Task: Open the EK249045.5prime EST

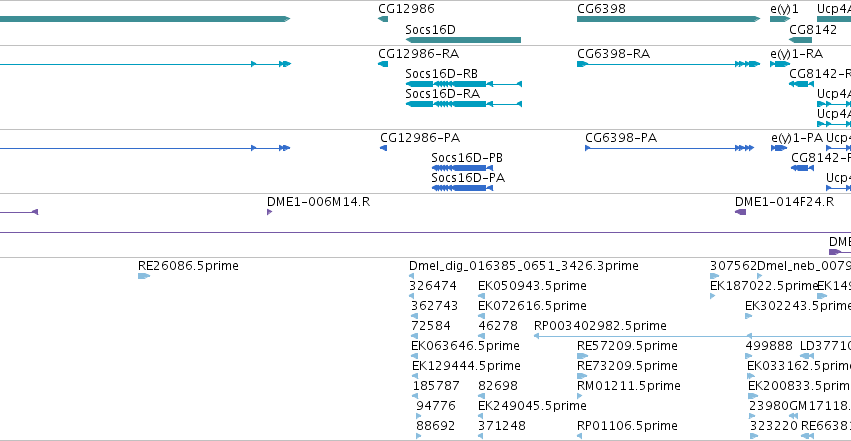Action: [481, 417]
